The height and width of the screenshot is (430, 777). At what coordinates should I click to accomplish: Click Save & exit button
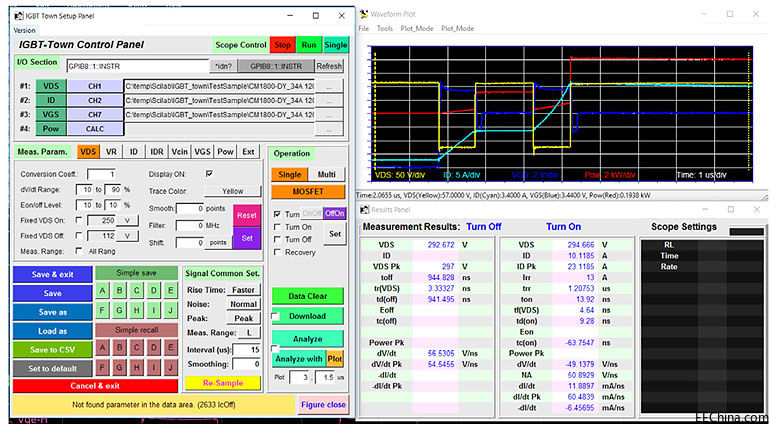pyautogui.click(x=53, y=274)
